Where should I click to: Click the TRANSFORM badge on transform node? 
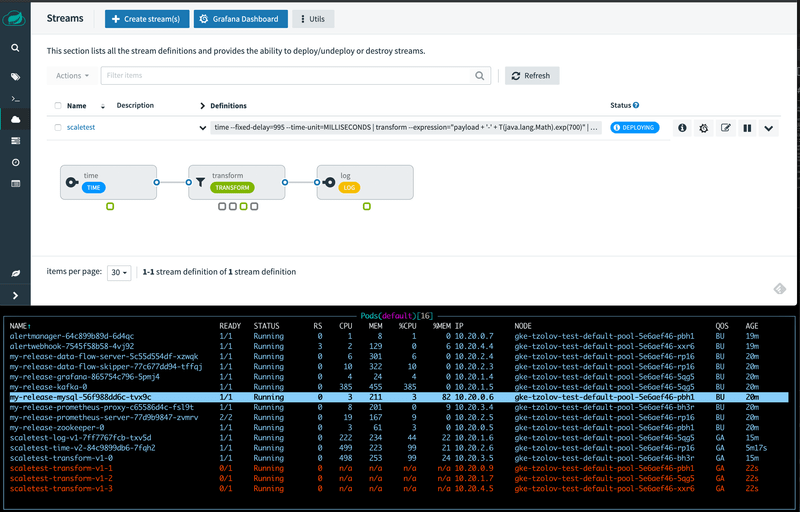[x=232, y=188]
